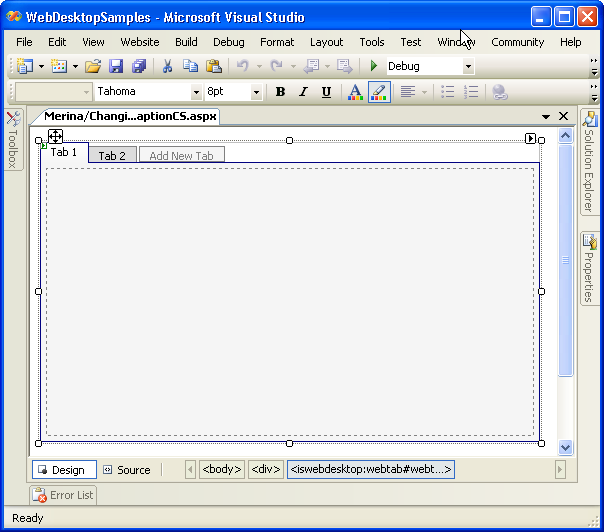Expand the Tahoma font name dropdown
Screen dimensions: 604x532
pyautogui.click(x=196, y=93)
